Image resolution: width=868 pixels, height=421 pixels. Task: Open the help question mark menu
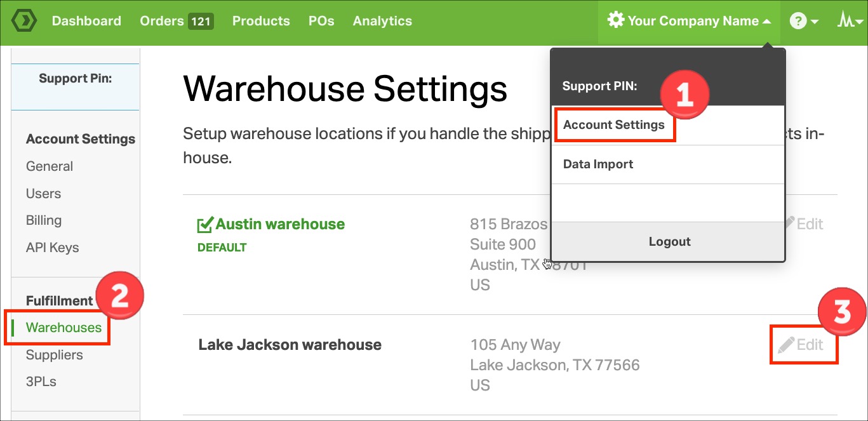[803, 21]
